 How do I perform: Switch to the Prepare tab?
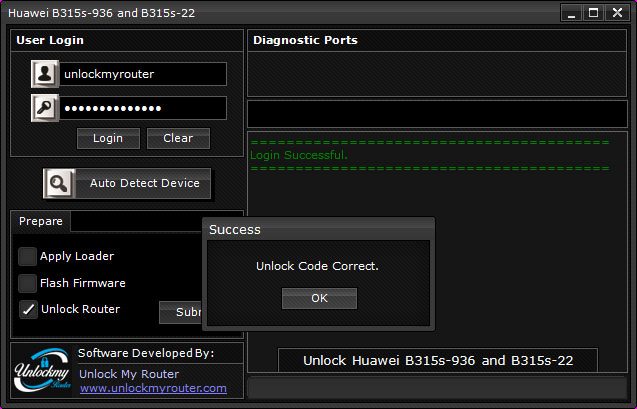(x=41, y=221)
